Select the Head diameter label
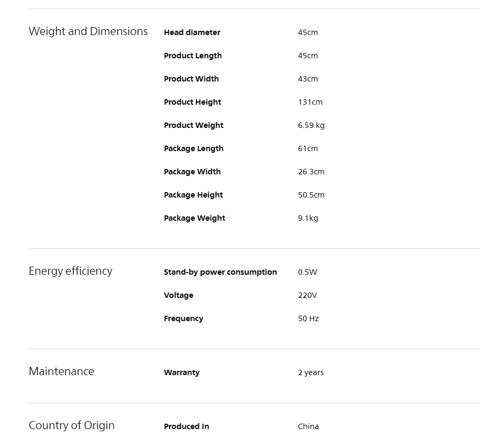Image resolution: width=480 pixels, height=448 pixels. click(192, 32)
